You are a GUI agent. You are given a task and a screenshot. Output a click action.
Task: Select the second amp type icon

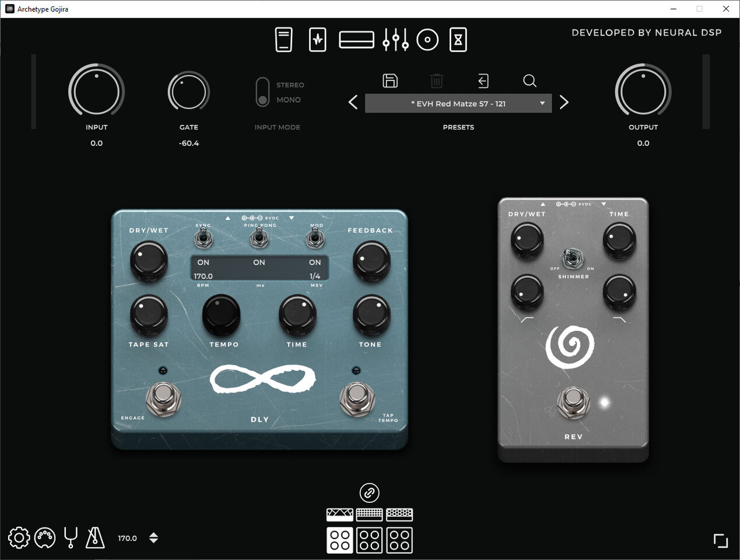[370, 514]
